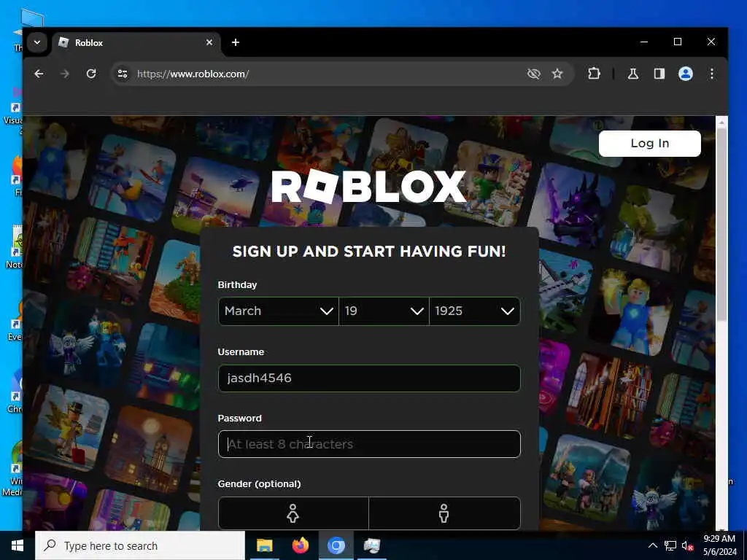Open the tab search dropdown arrow

pos(37,43)
